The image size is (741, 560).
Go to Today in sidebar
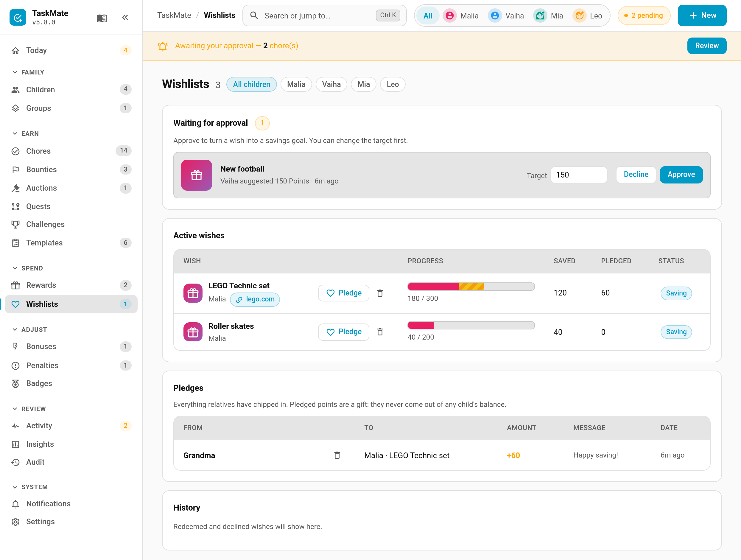[x=71, y=50]
